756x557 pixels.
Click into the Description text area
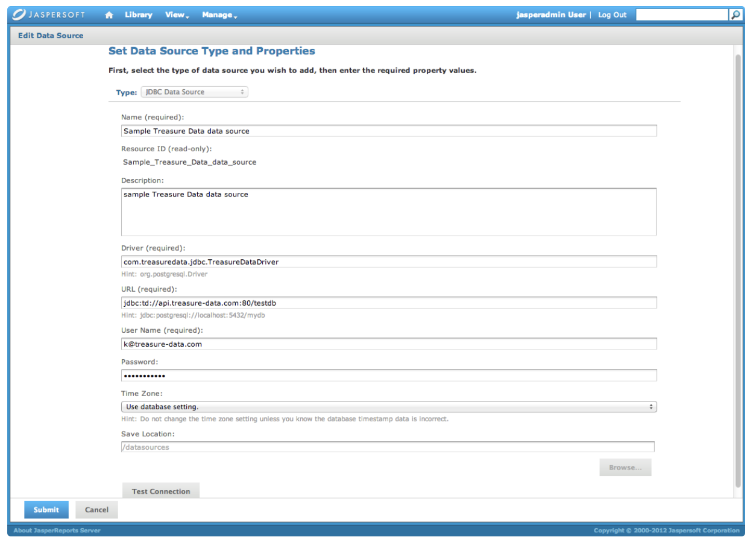tap(388, 212)
